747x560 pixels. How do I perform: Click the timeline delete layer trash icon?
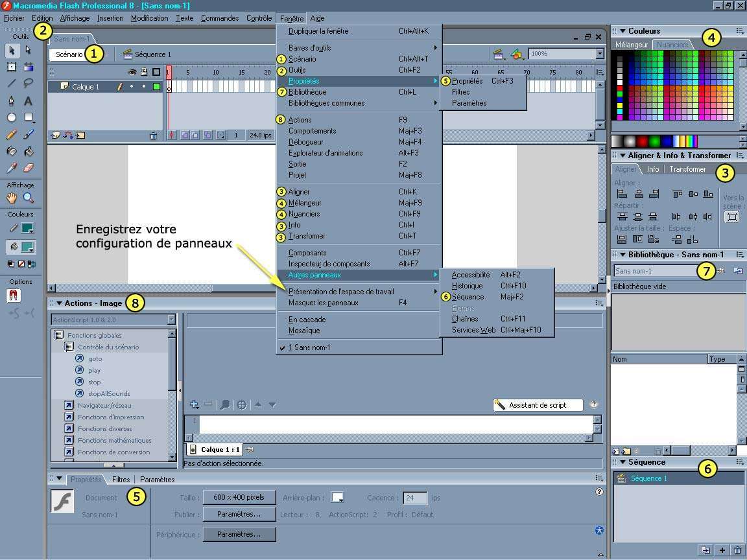154,135
